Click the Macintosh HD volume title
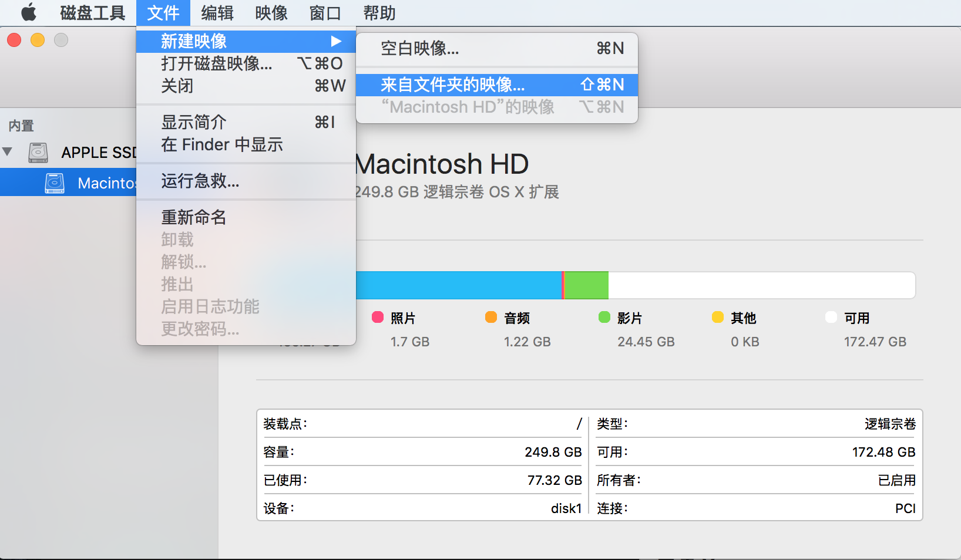 pos(442,164)
